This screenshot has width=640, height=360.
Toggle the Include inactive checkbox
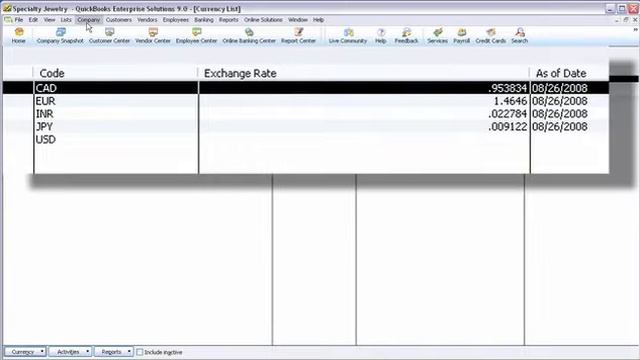point(140,352)
